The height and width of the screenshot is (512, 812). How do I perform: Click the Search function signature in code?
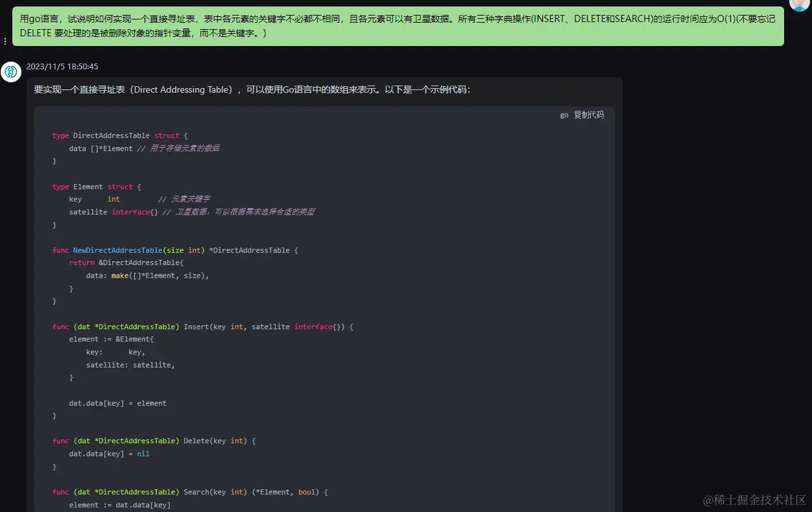tap(191, 491)
